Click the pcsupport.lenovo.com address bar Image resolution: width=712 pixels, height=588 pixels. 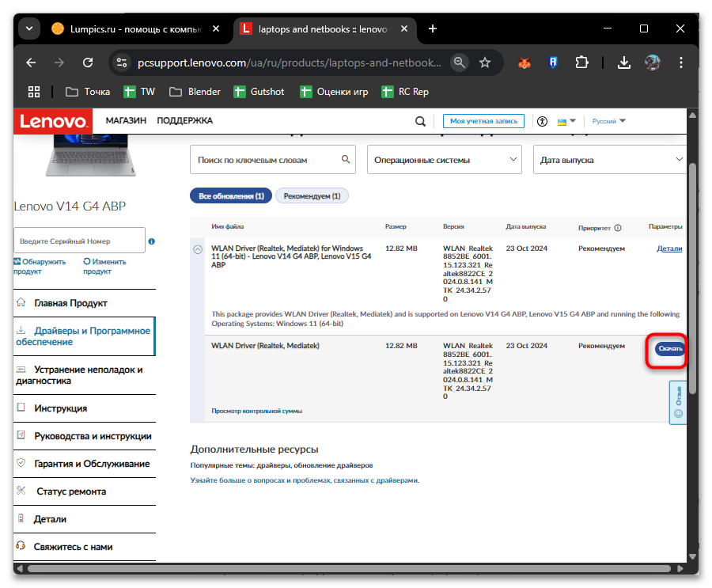(290, 63)
